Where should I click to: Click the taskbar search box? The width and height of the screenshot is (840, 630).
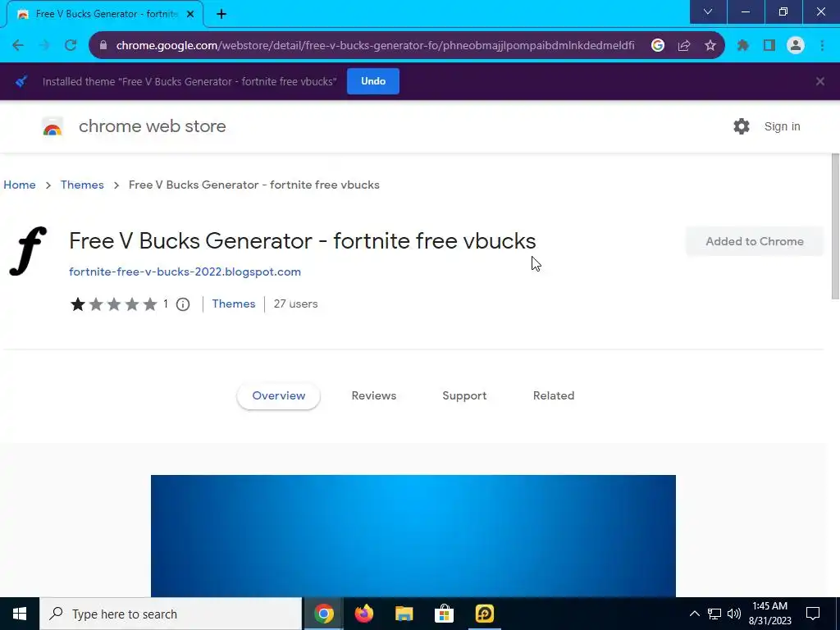(x=171, y=614)
